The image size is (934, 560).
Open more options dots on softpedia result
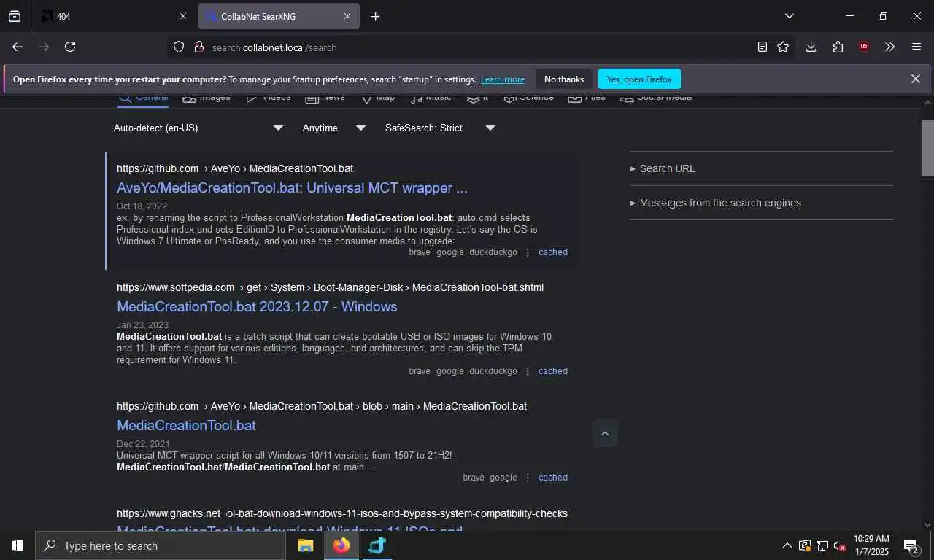pos(528,371)
